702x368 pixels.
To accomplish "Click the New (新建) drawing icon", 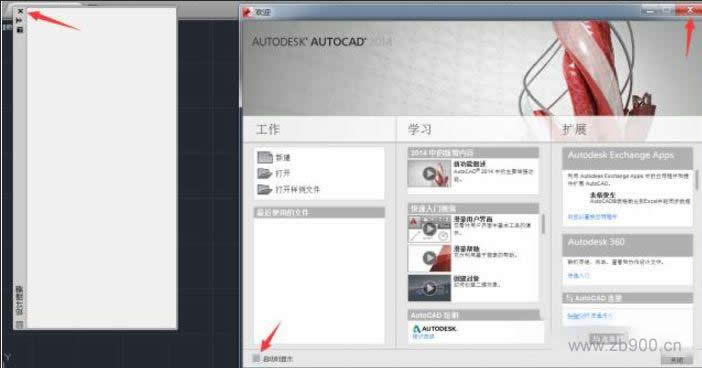I will point(265,157).
